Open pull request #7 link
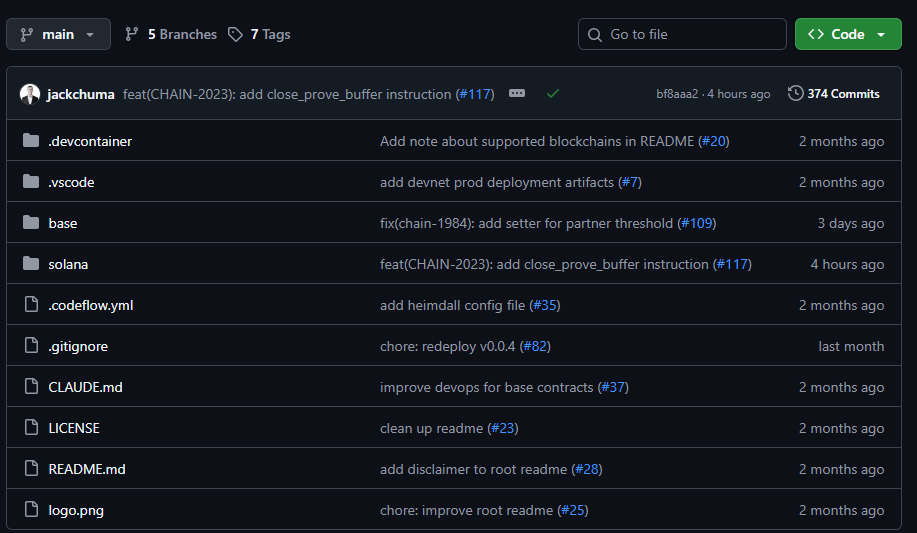917x533 pixels. pos(630,183)
